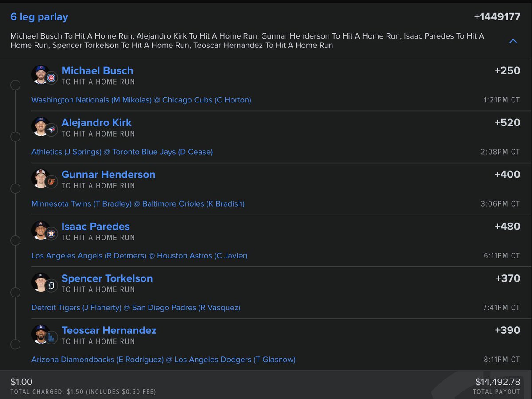Click Gunnar Henderson player headshot
532x399 pixels.
(x=40, y=178)
